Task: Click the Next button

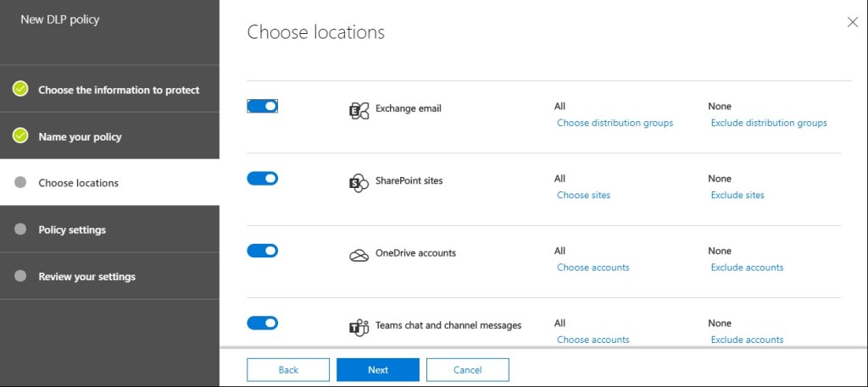Action: pos(378,370)
